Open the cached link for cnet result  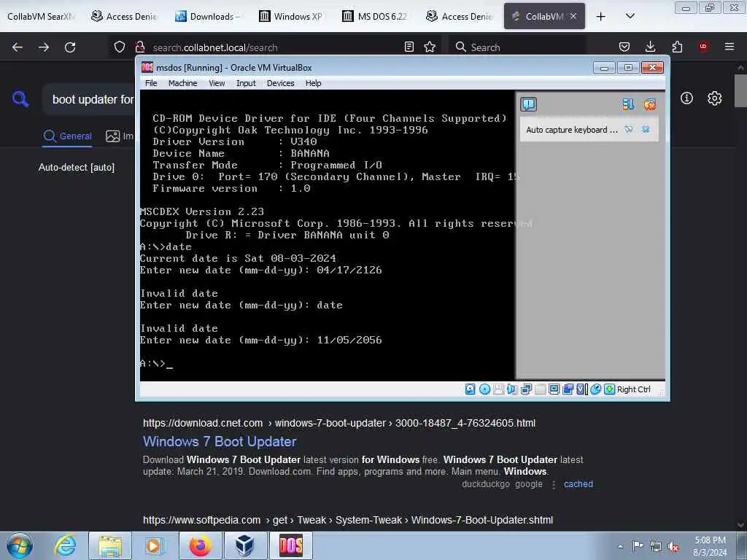point(578,484)
